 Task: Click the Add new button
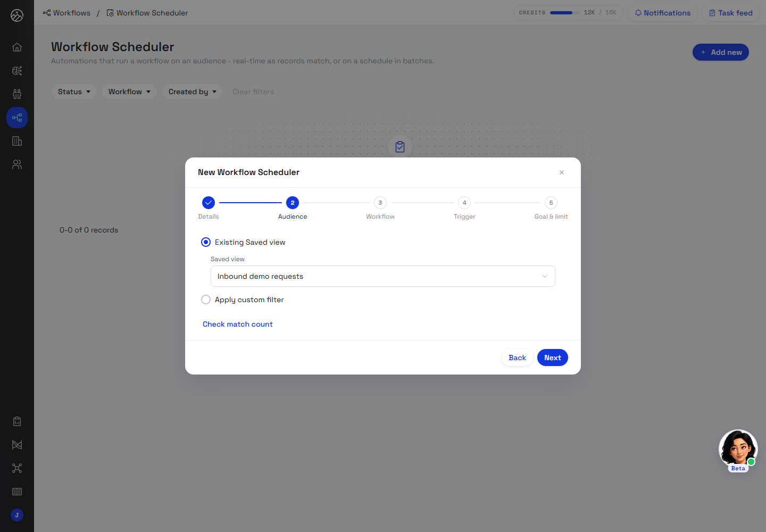[x=721, y=52]
